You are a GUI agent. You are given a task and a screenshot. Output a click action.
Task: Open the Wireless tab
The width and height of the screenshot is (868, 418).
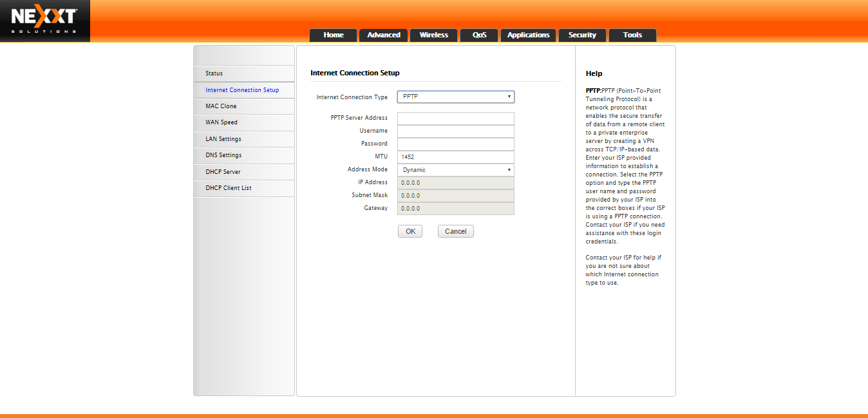(434, 35)
